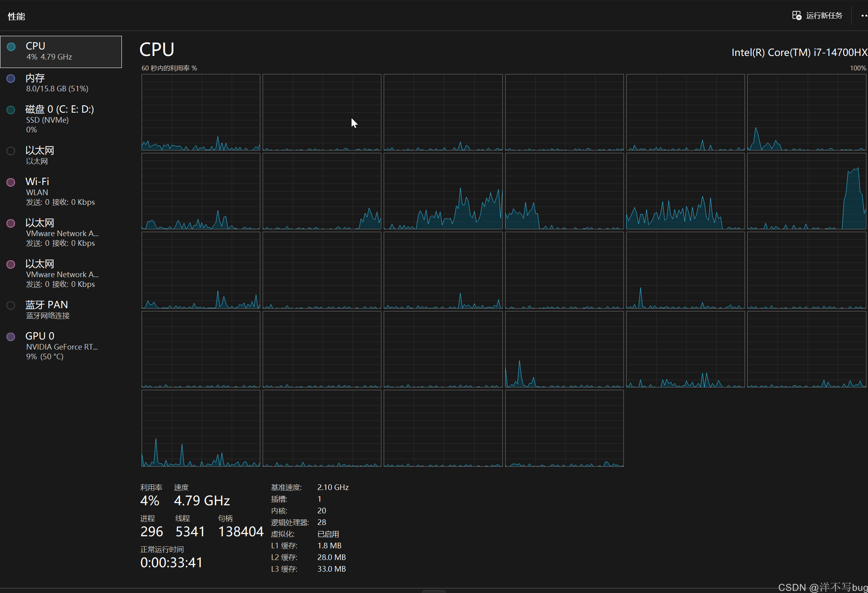
Task: Click the Intel Core i7-14700HX label
Action: 799,53
